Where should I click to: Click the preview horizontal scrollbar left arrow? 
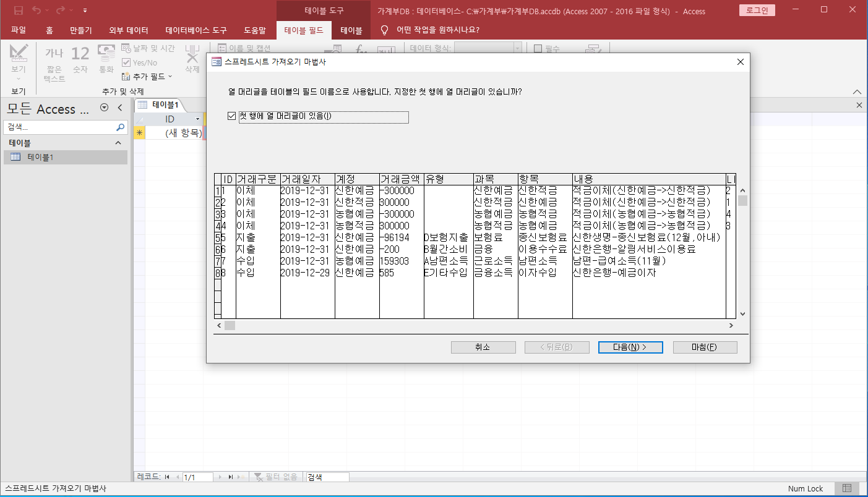click(x=218, y=325)
